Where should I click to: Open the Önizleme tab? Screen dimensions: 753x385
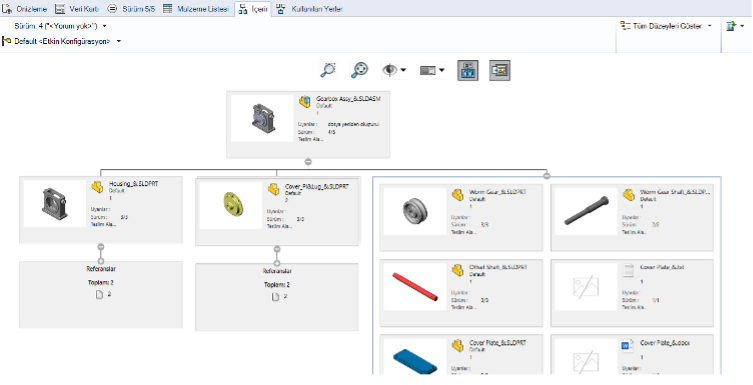point(24,9)
